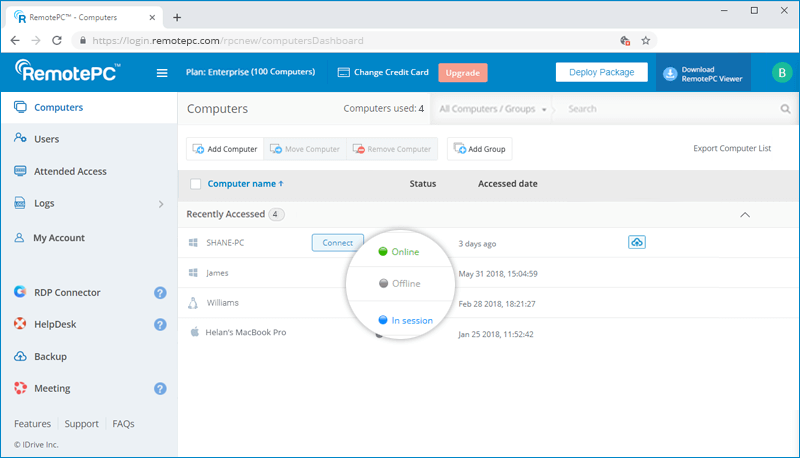Bookmark page with star icon

tap(645, 40)
